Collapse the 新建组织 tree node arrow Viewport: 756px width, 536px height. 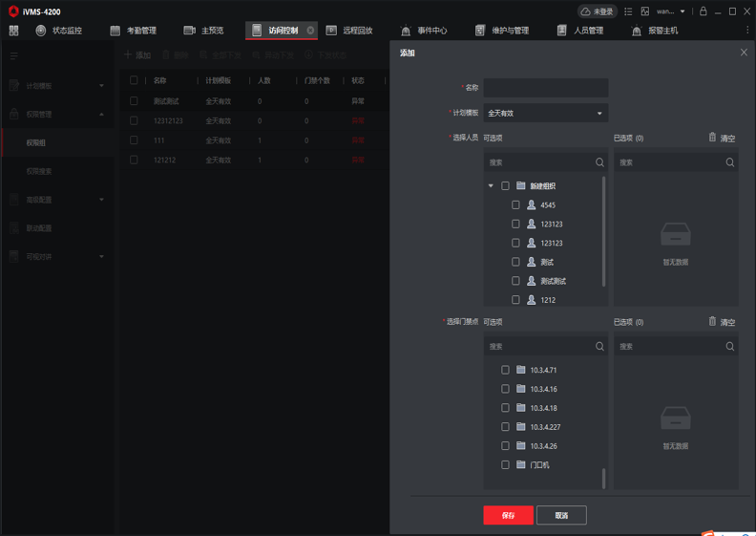[492, 186]
